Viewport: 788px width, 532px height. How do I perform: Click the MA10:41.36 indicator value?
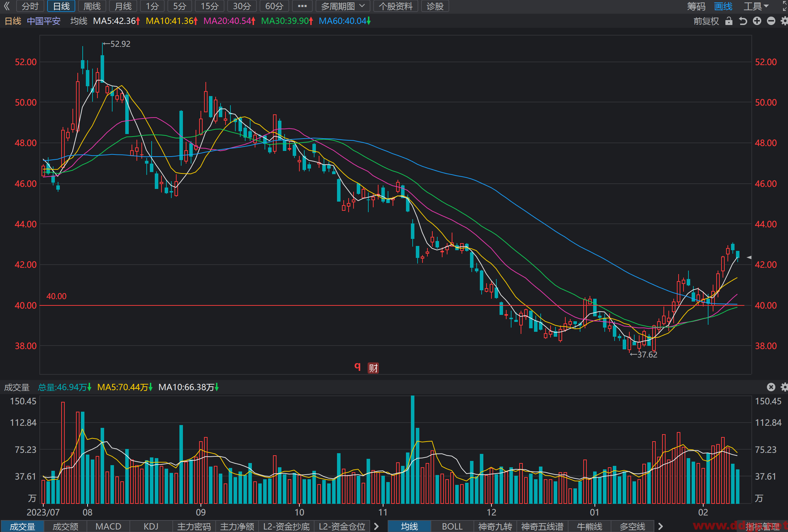pos(172,21)
